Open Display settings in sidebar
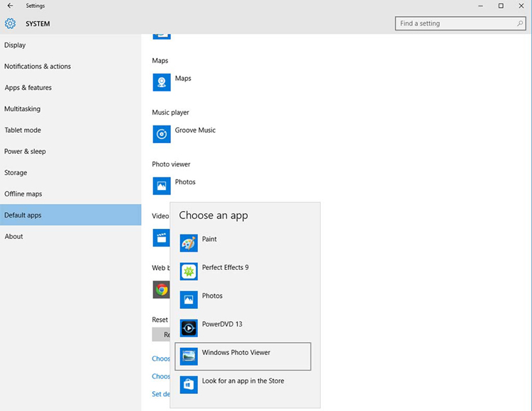532x411 pixels. [x=70, y=45]
